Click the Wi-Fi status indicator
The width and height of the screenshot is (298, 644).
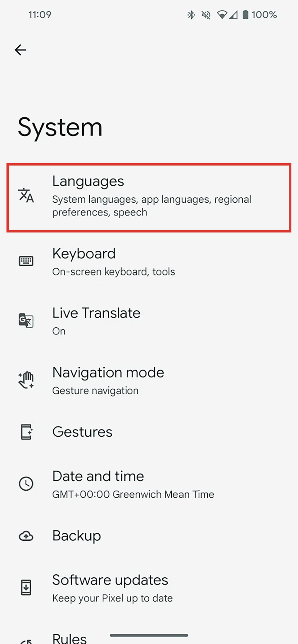click(x=222, y=15)
